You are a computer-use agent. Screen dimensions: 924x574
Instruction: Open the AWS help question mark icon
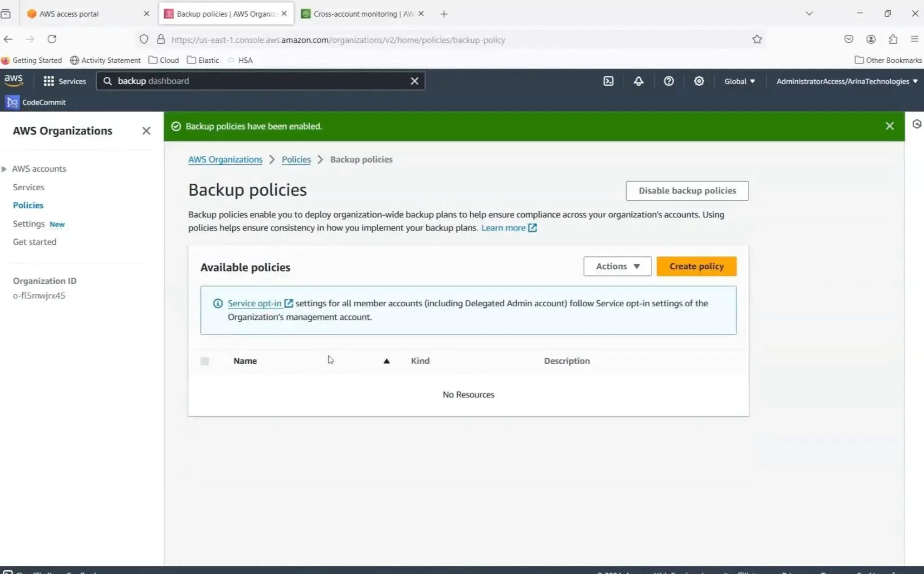[669, 81]
